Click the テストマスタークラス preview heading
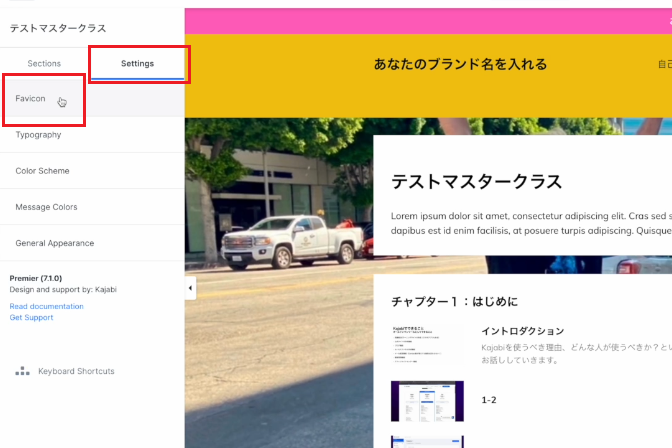 476,181
